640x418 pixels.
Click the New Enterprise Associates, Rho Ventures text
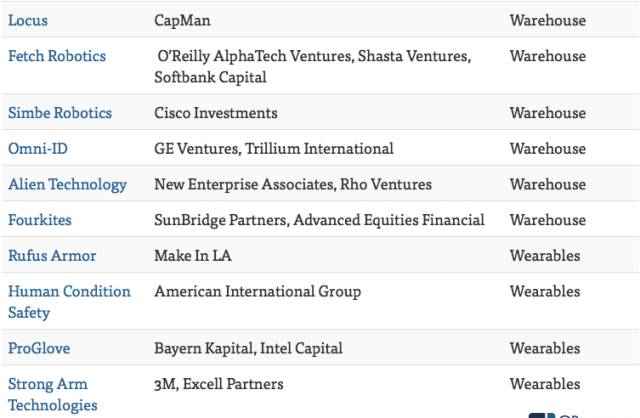(x=292, y=184)
